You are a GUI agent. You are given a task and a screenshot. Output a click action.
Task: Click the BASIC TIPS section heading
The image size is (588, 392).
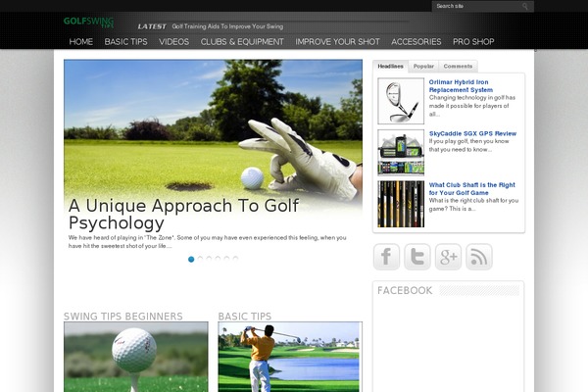coord(245,317)
